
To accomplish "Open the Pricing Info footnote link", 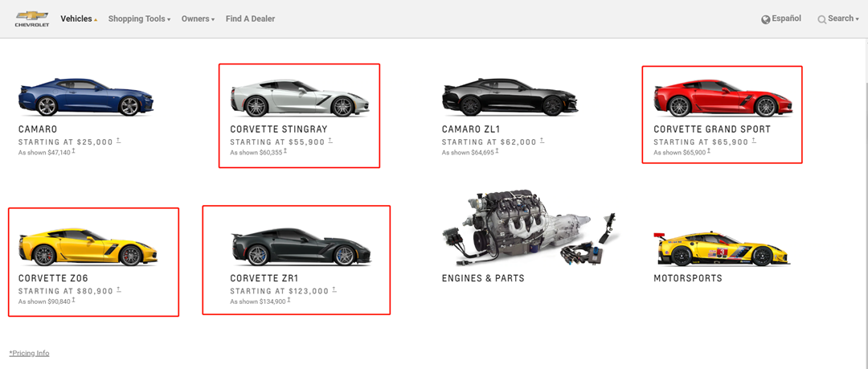I will pyautogui.click(x=30, y=353).
